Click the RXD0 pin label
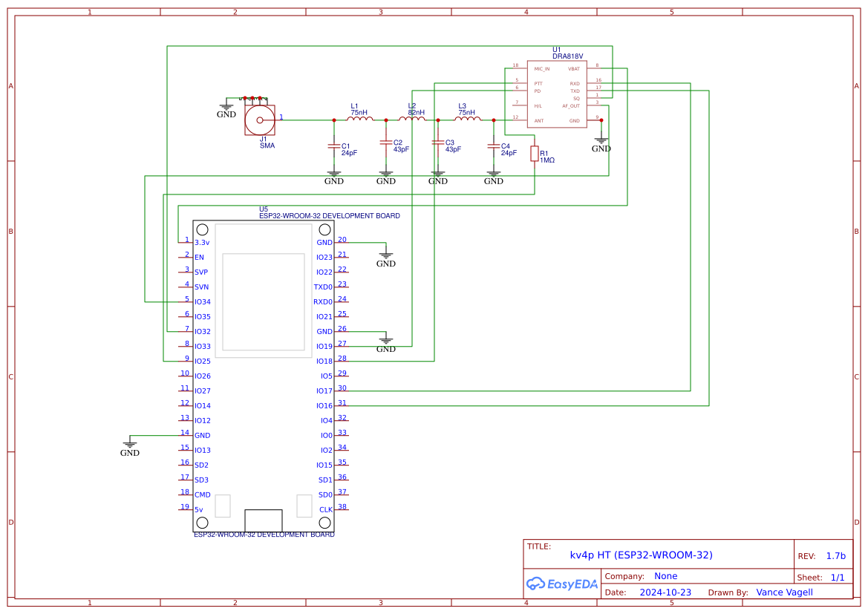 tap(323, 301)
